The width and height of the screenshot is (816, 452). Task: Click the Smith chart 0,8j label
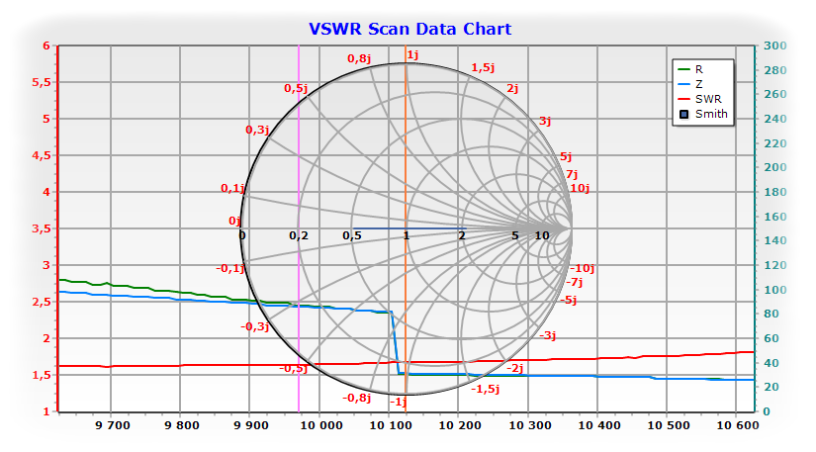pyautogui.click(x=359, y=59)
